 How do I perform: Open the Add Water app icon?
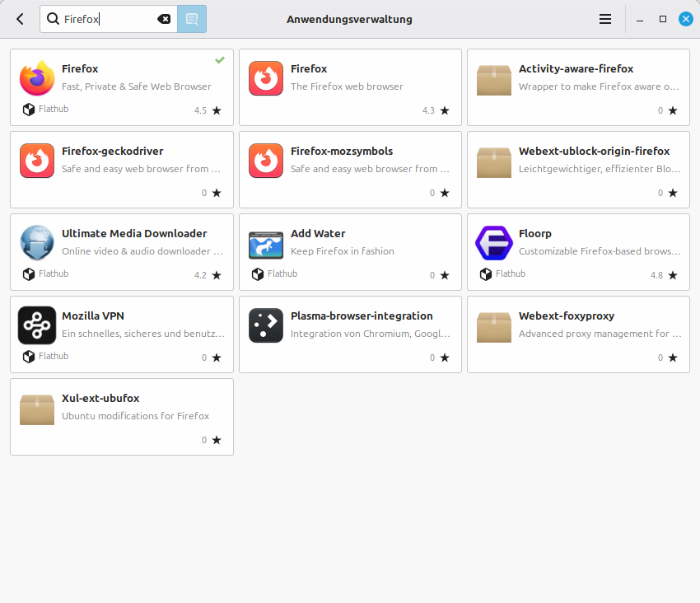click(266, 245)
